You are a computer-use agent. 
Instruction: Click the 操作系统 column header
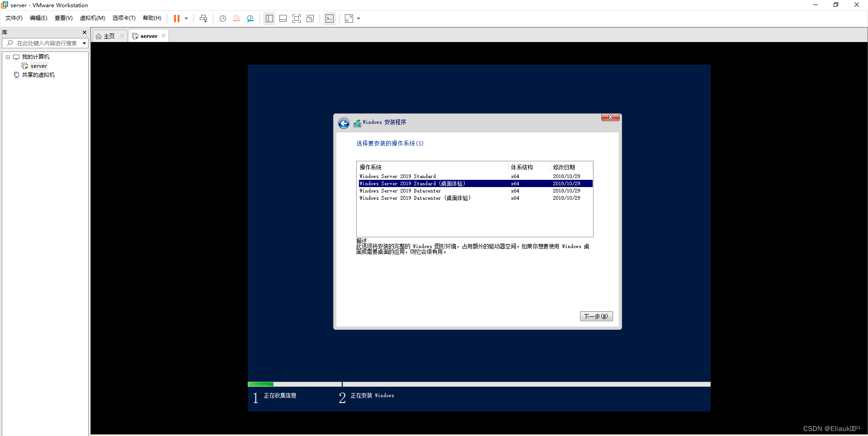pyautogui.click(x=433, y=167)
